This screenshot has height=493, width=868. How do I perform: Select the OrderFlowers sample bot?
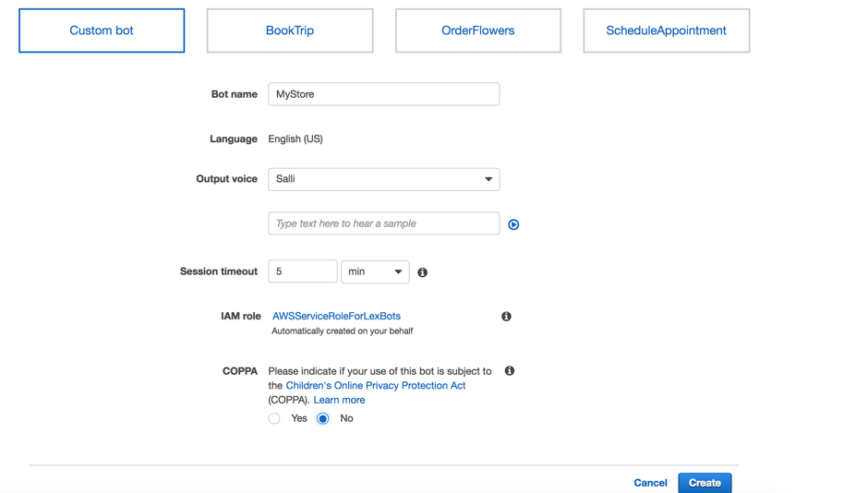[x=477, y=30]
